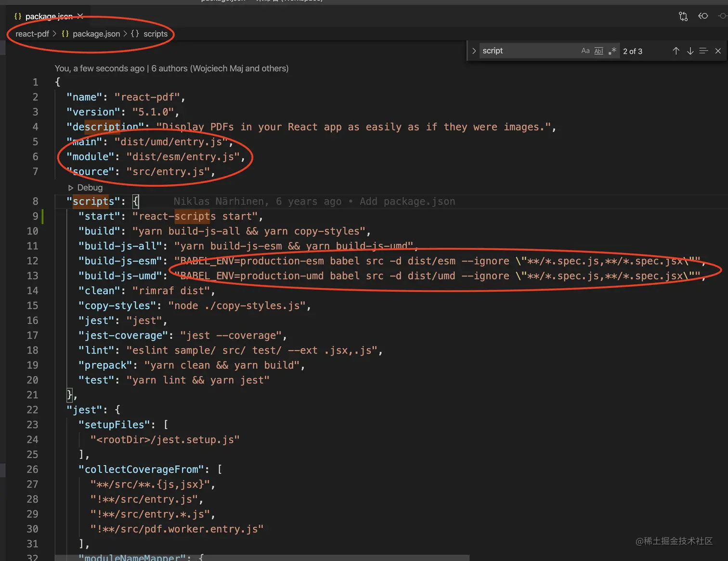Click the editor horizontal scrollbar at the bottom
Viewport: 728px width, 561px height.
[262, 557]
